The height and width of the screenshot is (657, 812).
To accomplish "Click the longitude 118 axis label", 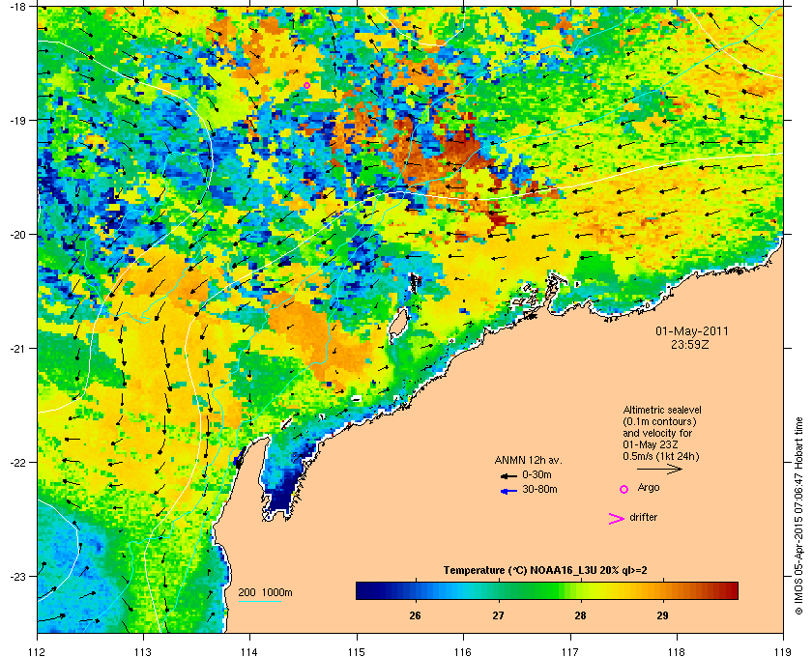I will pyautogui.click(x=677, y=651).
